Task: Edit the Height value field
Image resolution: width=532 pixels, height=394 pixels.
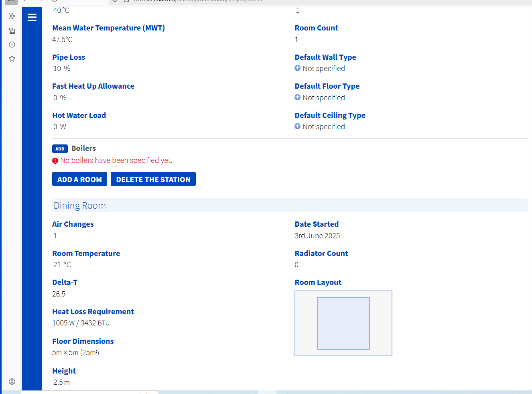Action: (61, 382)
